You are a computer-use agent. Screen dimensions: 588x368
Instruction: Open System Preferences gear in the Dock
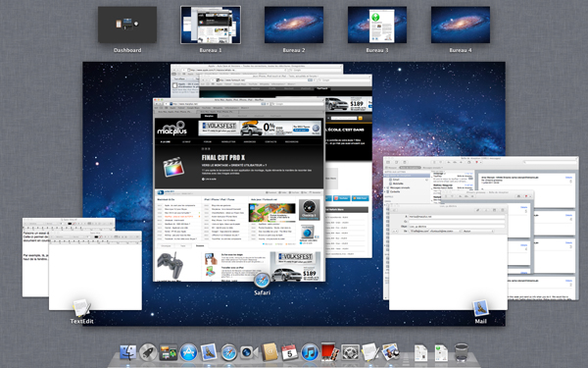coord(350,352)
